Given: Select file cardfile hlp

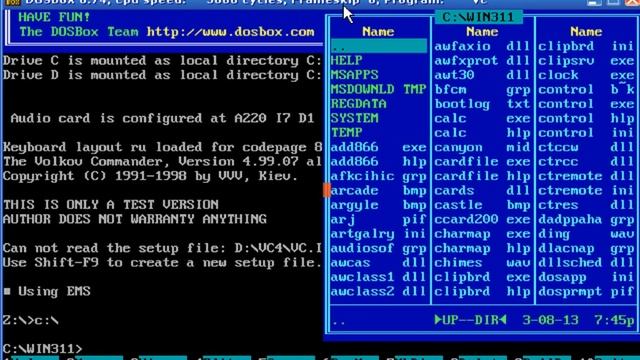Looking at the screenshot, I should pyautogui.click(x=482, y=176).
